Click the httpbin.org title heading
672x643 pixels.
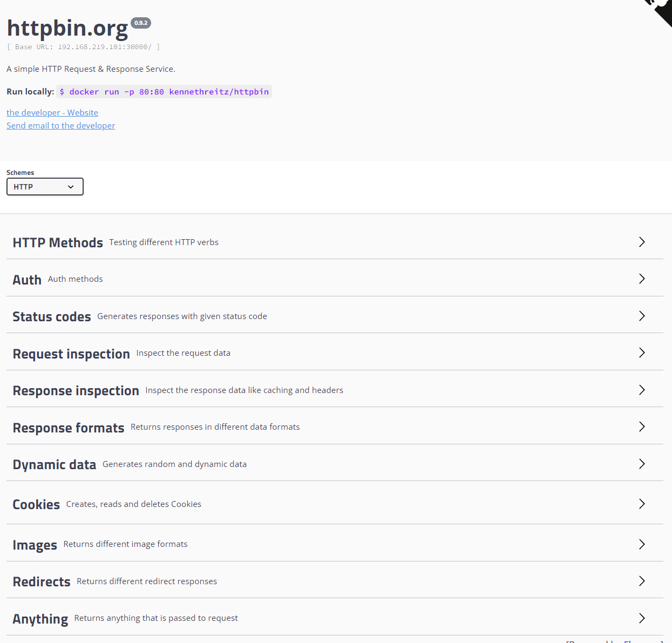[x=67, y=28]
